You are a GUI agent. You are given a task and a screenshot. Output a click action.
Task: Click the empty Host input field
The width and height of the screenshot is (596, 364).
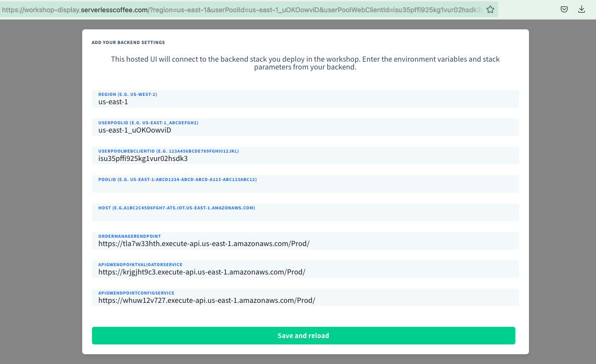pos(305,212)
